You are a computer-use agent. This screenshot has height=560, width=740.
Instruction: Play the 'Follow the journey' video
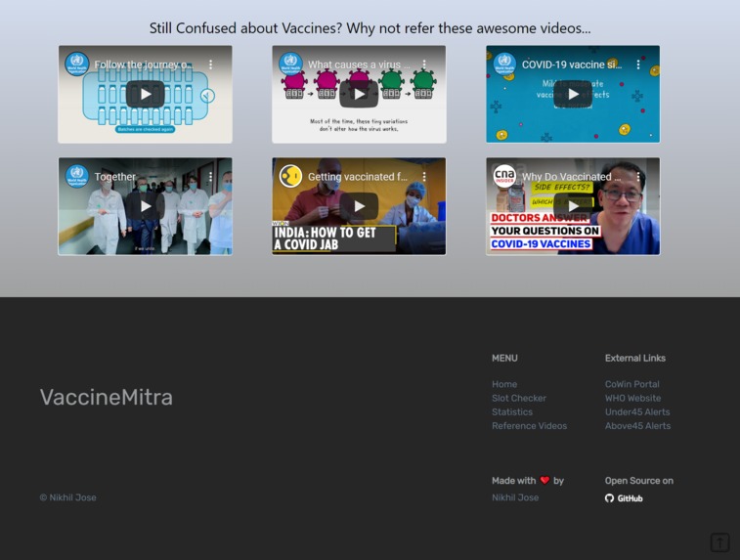pos(145,95)
